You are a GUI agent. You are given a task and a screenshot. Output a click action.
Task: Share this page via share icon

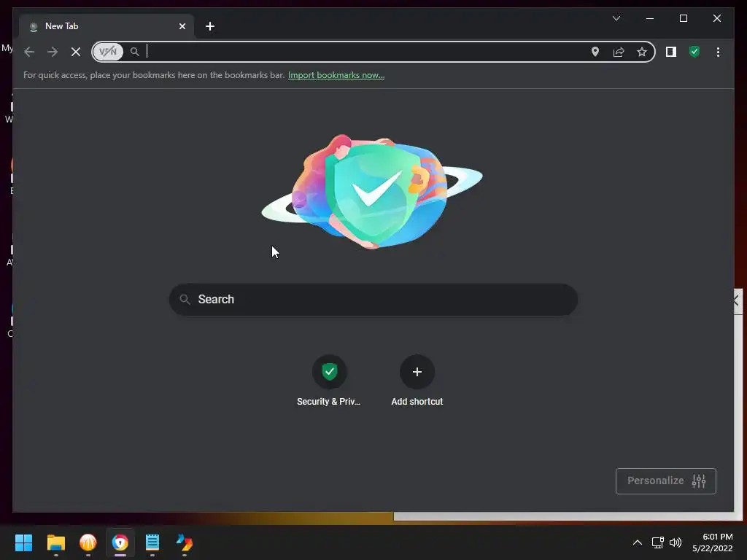point(619,52)
